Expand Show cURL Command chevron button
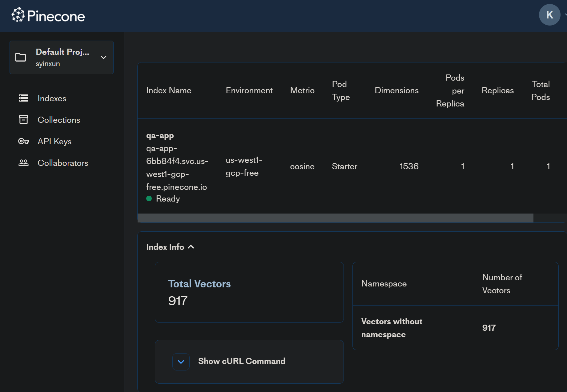The height and width of the screenshot is (392, 567). (181, 362)
